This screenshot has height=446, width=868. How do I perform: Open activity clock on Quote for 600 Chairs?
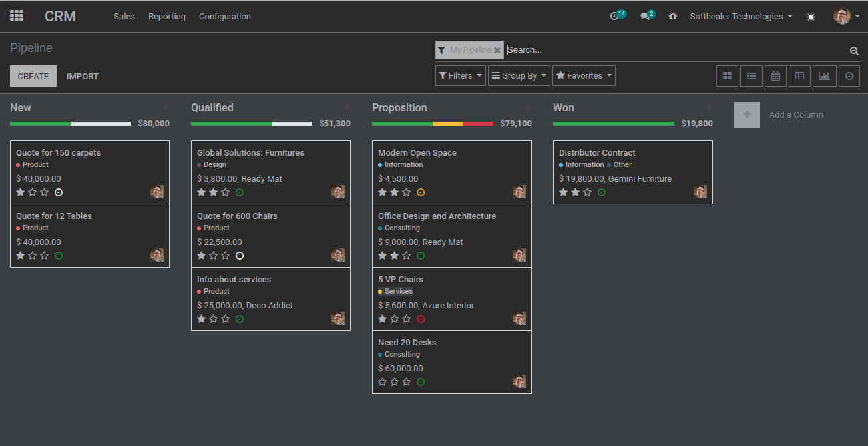[240, 256]
